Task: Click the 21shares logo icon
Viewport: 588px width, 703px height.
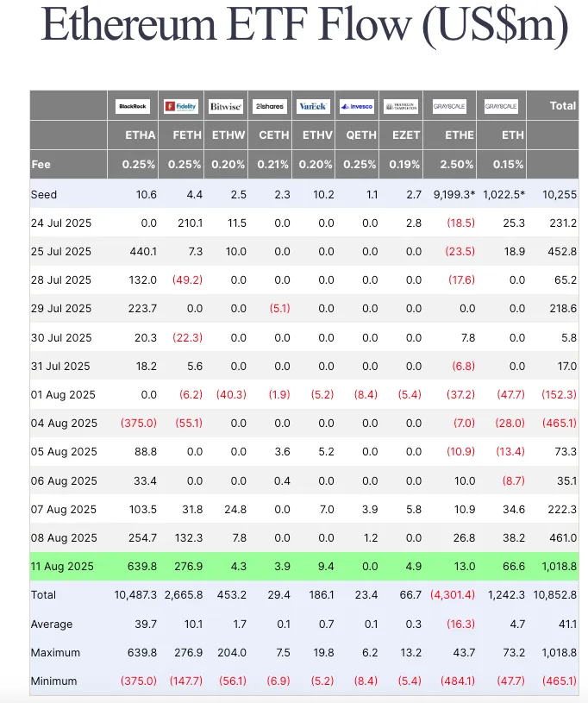Action: pos(270,107)
